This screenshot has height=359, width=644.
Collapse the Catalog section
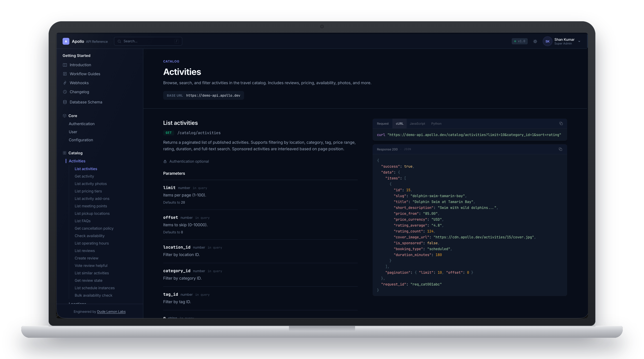pyautogui.click(x=75, y=153)
